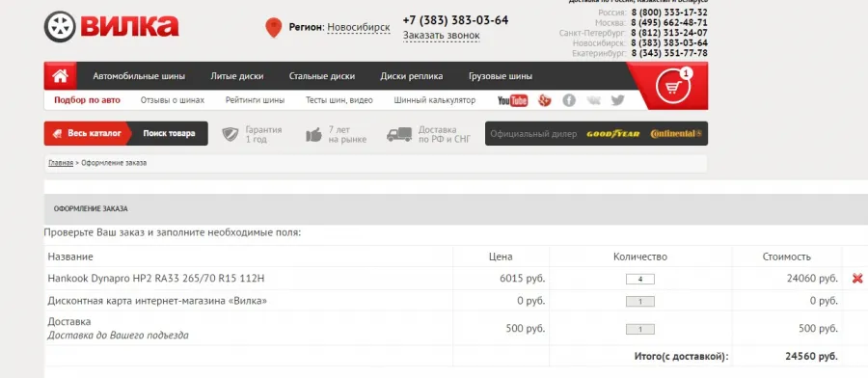Change region Новосибирск

[358, 27]
